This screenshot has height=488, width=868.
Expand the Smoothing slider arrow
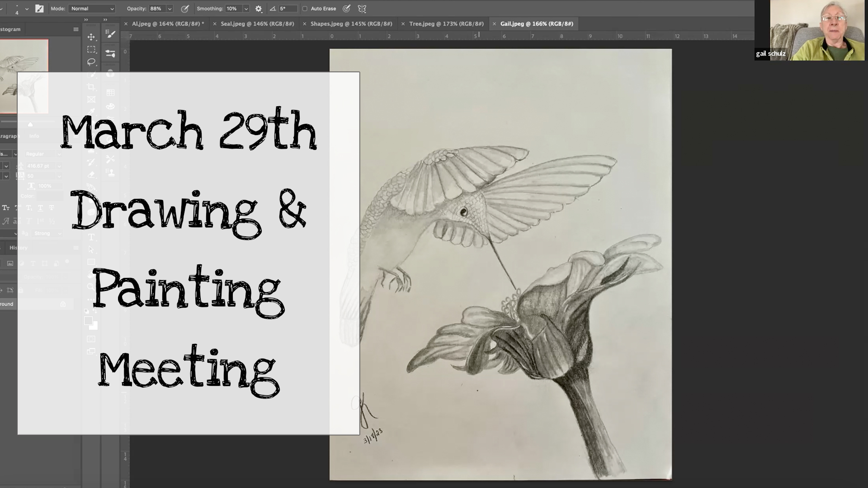pos(246,9)
